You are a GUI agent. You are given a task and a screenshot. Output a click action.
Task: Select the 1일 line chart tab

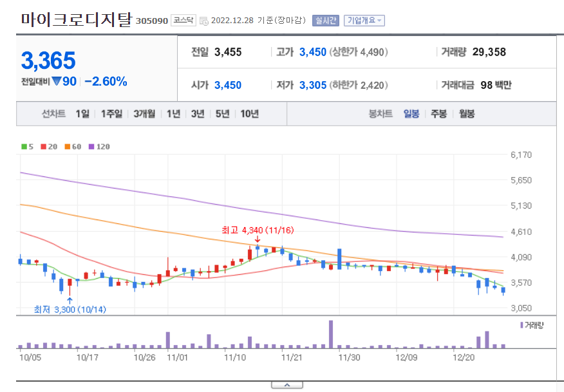[x=82, y=114]
